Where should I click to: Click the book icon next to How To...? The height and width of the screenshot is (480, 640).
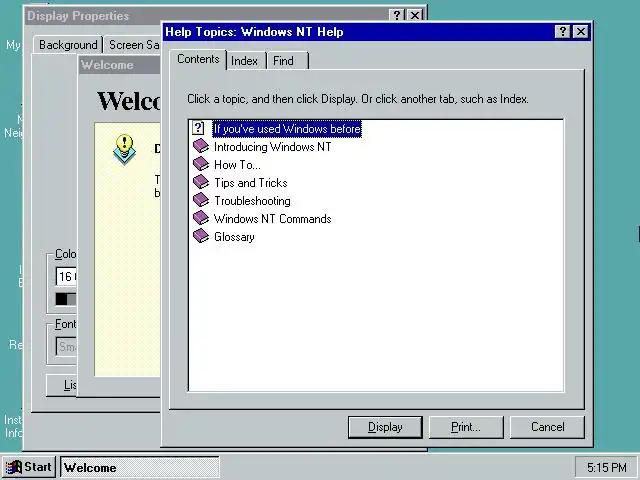(x=201, y=164)
